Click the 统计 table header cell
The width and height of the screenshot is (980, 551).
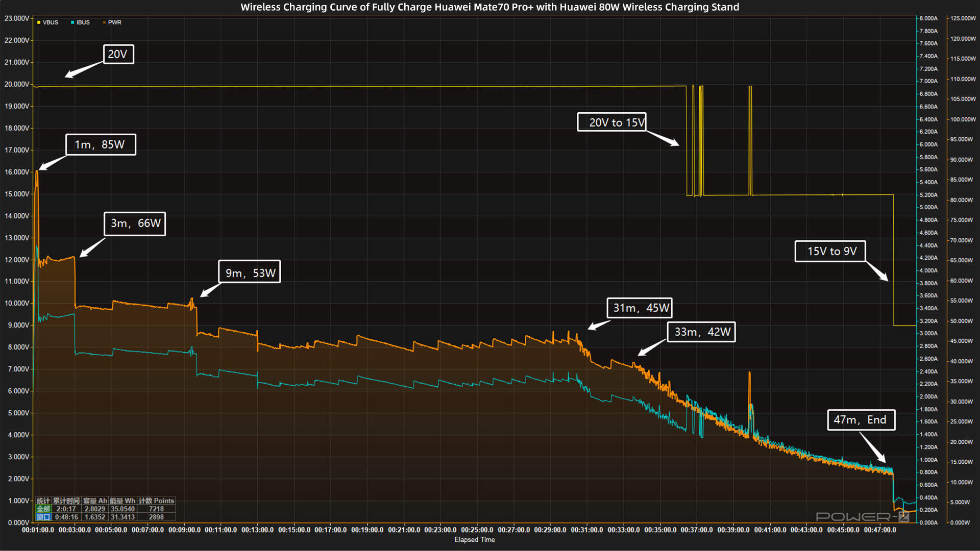pyautogui.click(x=43, y=501)
